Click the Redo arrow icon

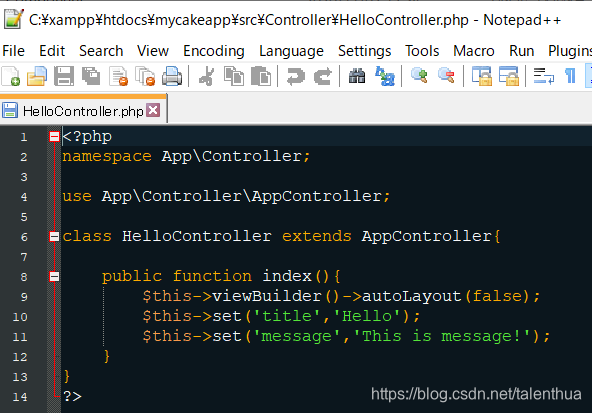click(323, 76)
